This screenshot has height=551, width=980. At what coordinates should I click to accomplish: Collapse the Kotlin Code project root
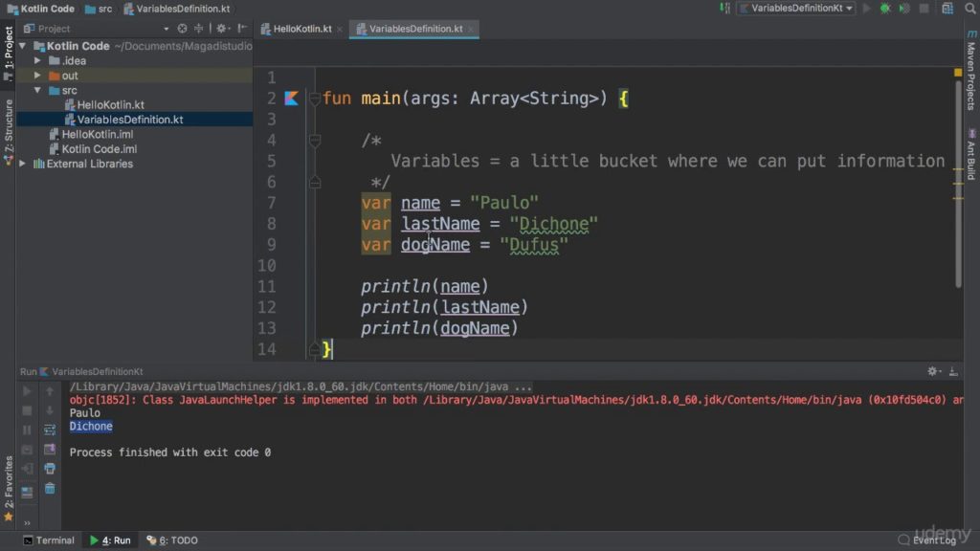pyautogui.click(x=23, y=46)
